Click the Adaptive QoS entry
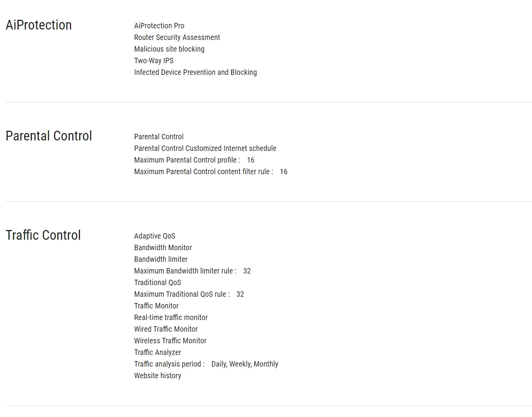532x417 pixels. pyautogui.click(x=155, y=236)
